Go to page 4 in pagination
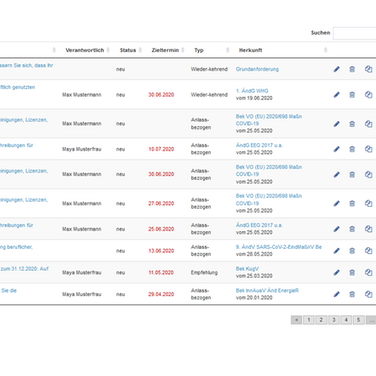Viewport: 376px width, 376px height. tap(346, 320)
